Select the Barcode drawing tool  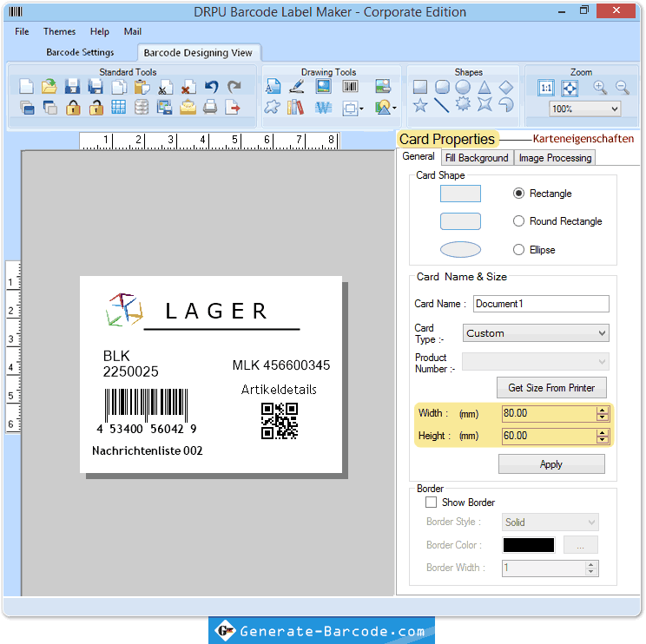point(350,87)
